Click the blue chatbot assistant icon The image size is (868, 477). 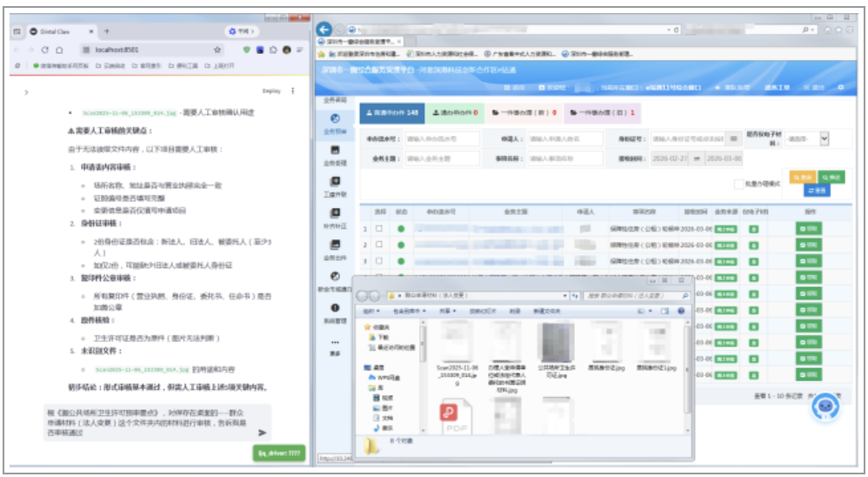click(x=829, y=407)
